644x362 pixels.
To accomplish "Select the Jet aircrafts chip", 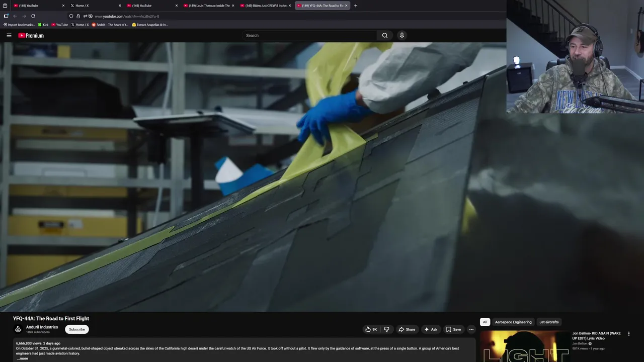I will [549, 322].
